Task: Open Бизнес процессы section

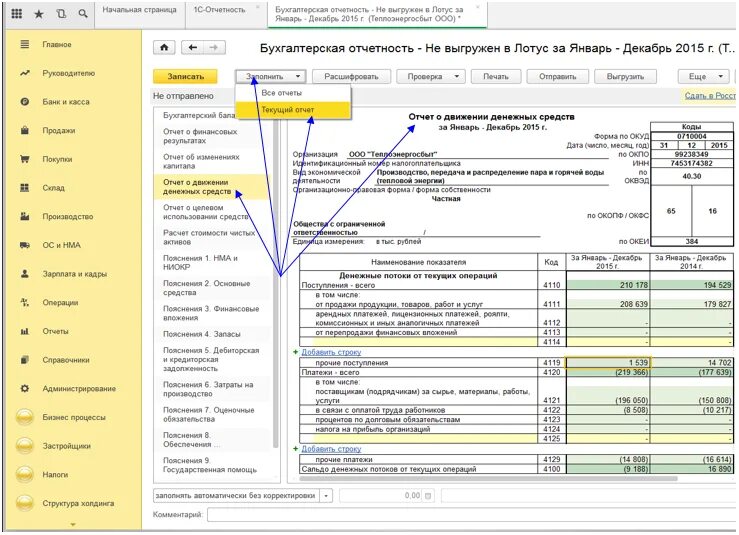Action: point(74,418)
